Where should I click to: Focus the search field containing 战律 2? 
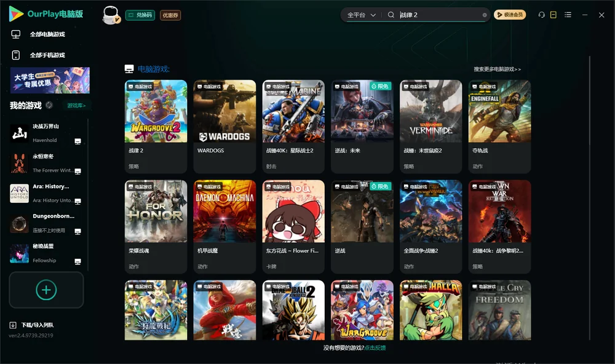[x=439, y=15]
